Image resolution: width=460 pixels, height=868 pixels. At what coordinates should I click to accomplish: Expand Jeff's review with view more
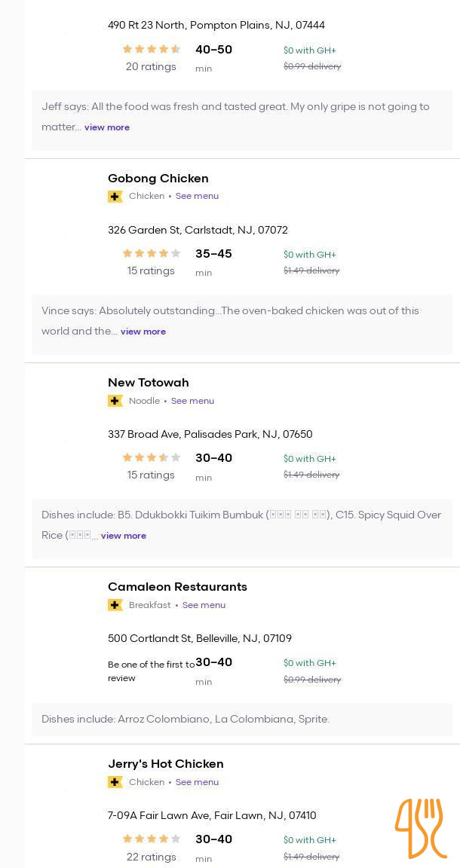coord(107,127)
